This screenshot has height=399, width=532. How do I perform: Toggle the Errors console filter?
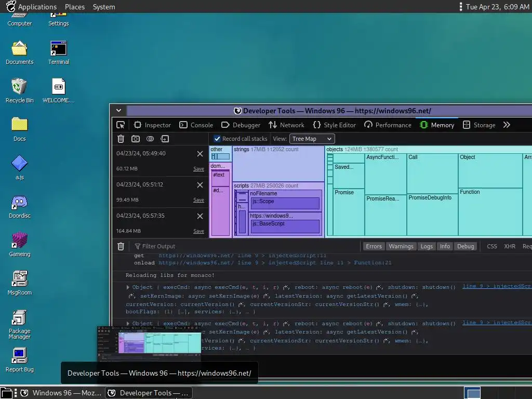pyautogui.click(x=374, y=246)
